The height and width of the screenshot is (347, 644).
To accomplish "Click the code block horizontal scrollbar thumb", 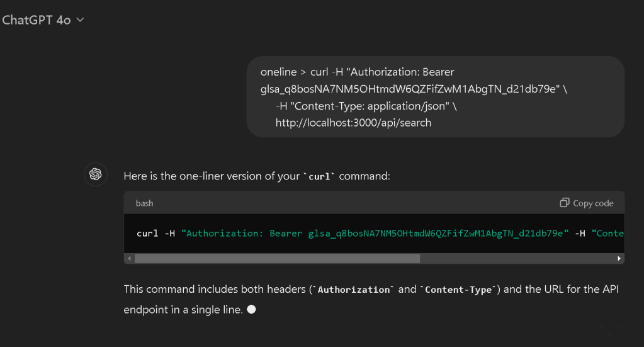I will click(277, 258).
